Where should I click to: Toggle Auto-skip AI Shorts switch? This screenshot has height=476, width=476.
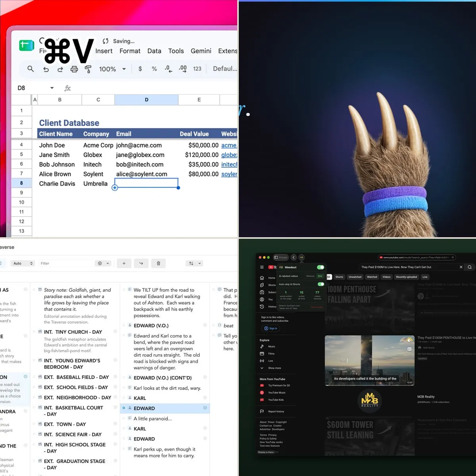(x=321, y=284)
